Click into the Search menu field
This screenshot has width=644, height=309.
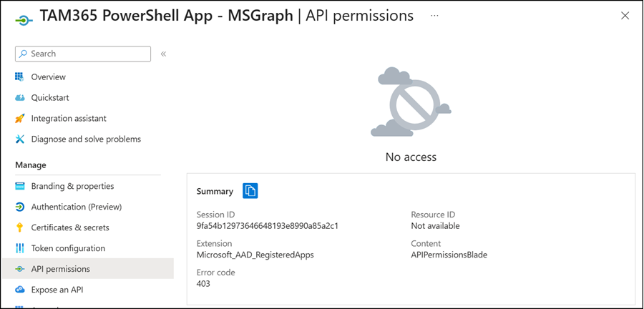[83, 54]
